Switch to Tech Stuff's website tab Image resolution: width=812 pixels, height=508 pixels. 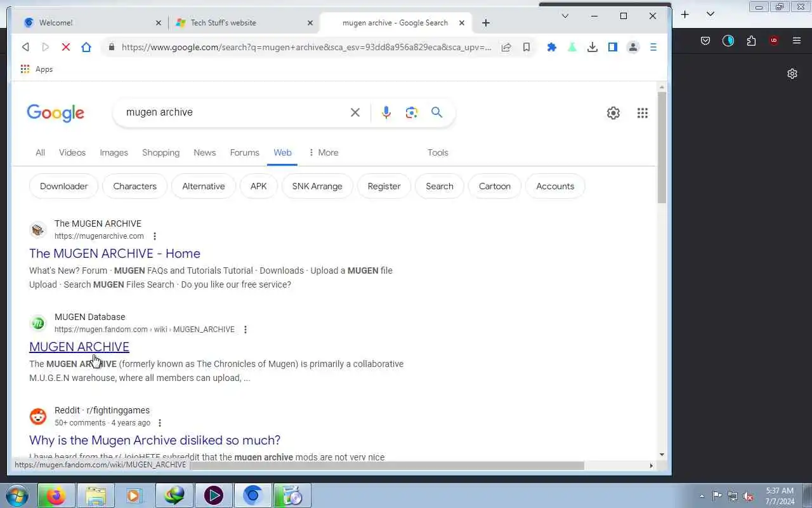[x=244, y=23]
